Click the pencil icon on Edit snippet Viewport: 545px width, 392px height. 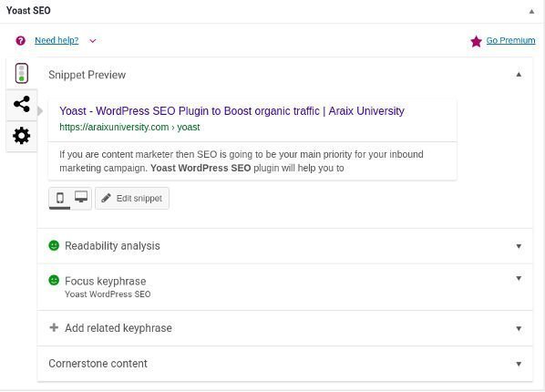[106, 198]
